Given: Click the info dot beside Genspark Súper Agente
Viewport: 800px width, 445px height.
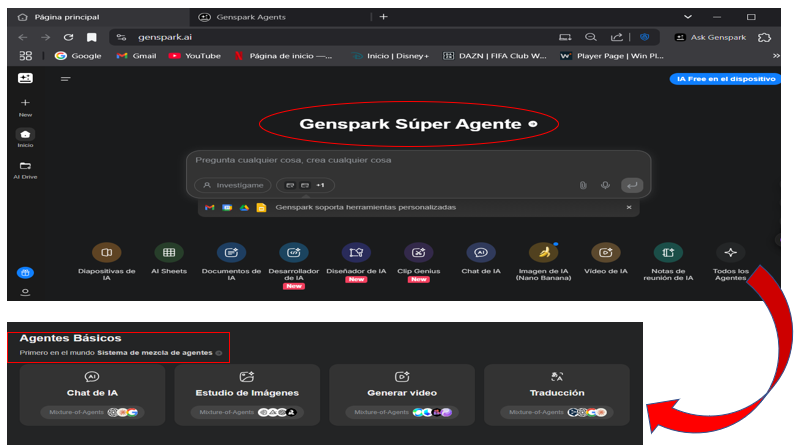Looking at the screenshot, I should [533, 124].
